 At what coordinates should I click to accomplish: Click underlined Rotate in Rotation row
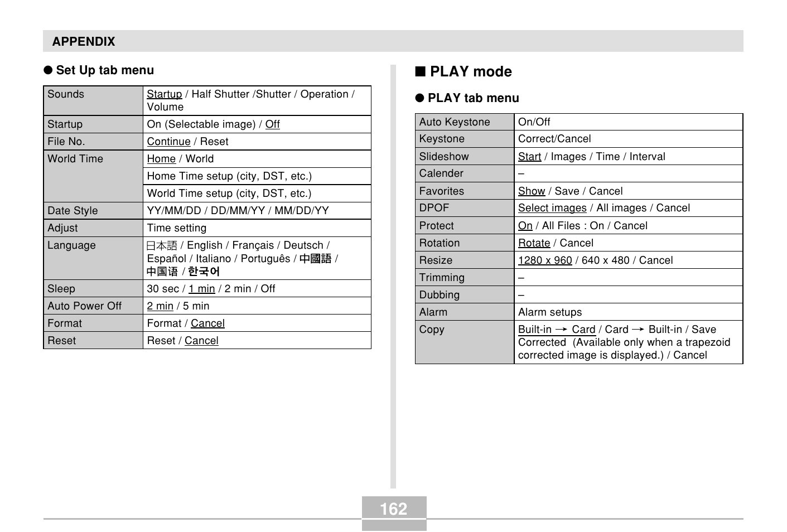click(x=534, y=243)
